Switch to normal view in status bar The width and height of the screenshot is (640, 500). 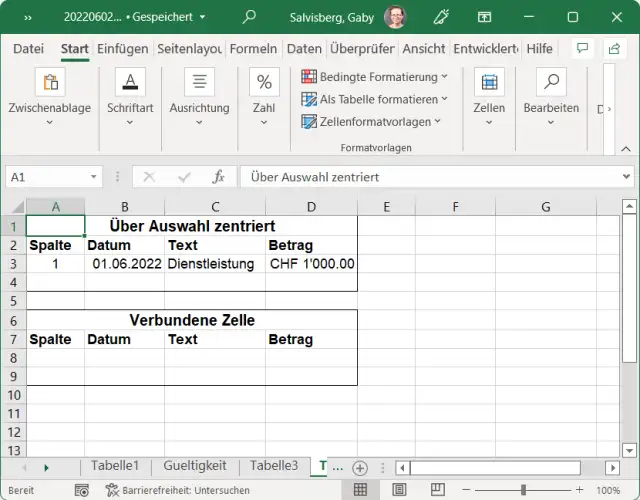[x=360, y=490]
